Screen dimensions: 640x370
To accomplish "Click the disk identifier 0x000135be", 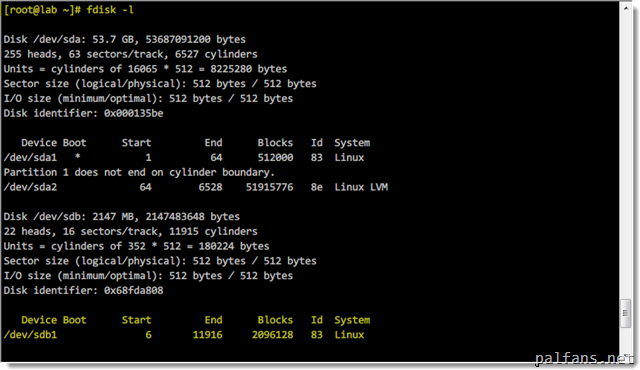I will [133, 113].
